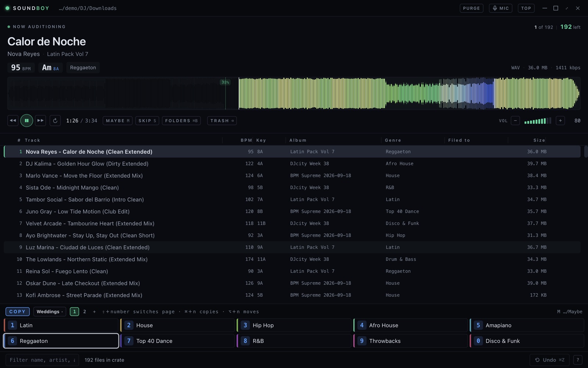Decrease volume with the minus button
The width and height of the screenshot is (588, 368).
pos(515,120)
